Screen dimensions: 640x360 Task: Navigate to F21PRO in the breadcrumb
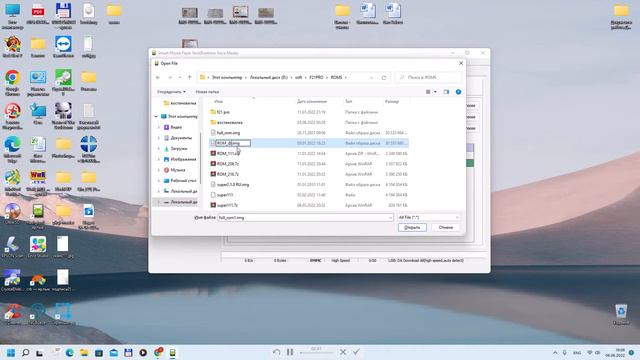coord(316,78)
